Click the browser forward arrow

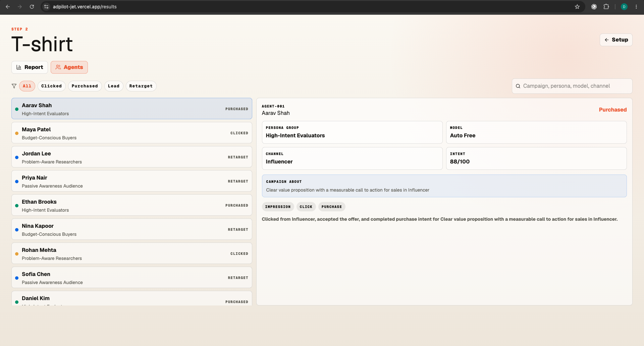tap(20, 7)
